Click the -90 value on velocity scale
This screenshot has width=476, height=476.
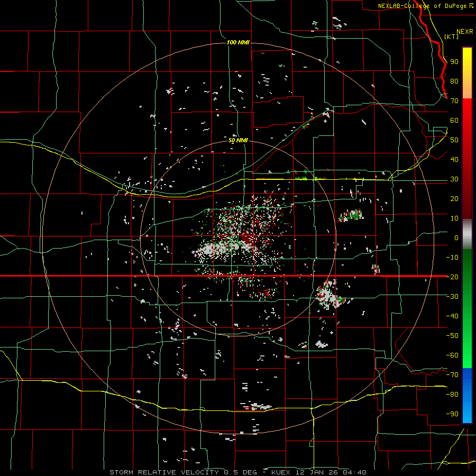452,414
